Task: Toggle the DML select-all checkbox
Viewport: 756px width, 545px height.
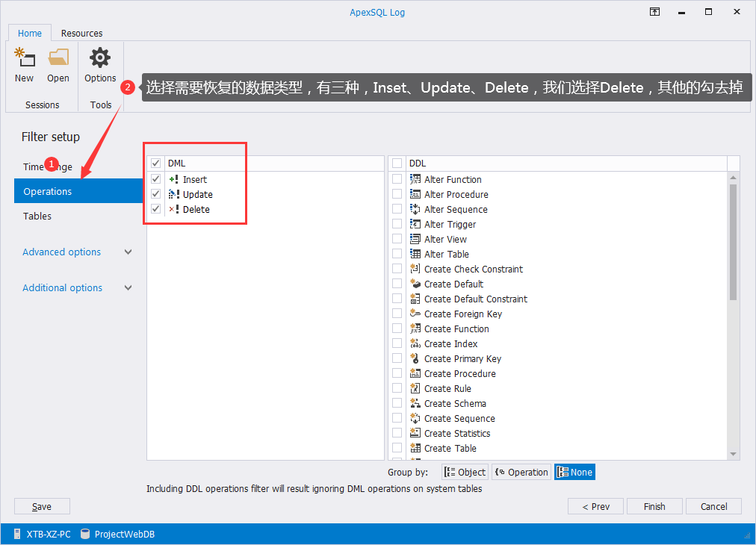Action: click(x=155, y=163)
